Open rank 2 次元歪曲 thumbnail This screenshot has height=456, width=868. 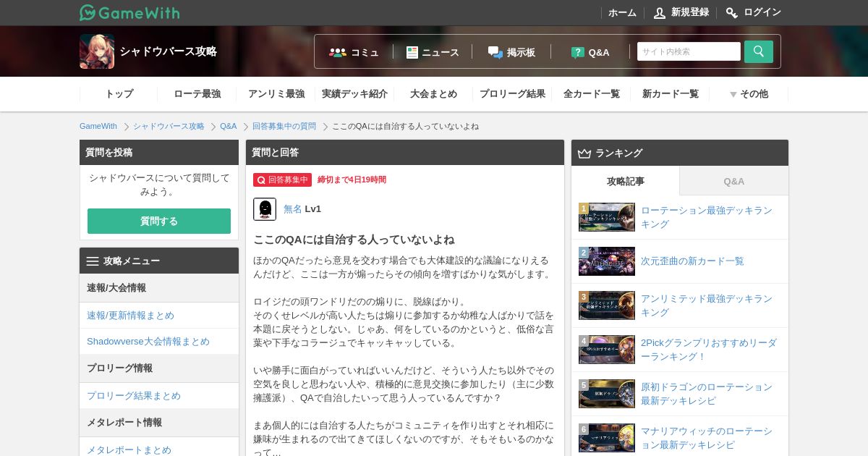click(607, 261)
